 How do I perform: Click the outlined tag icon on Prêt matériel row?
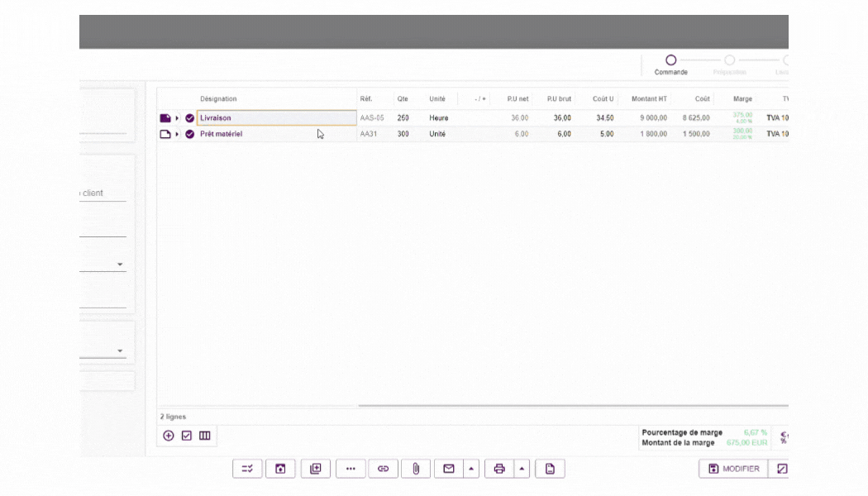click(165, 134)
